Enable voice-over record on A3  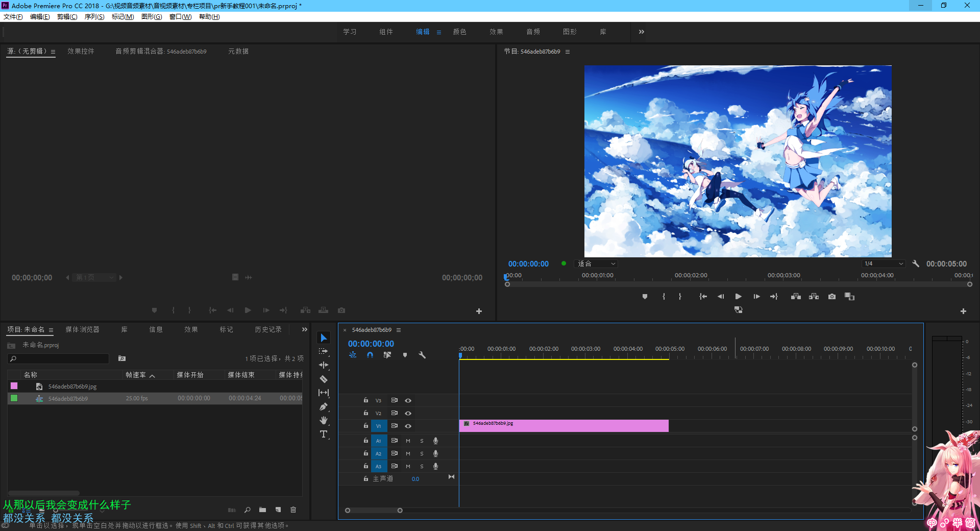(435, 466)
